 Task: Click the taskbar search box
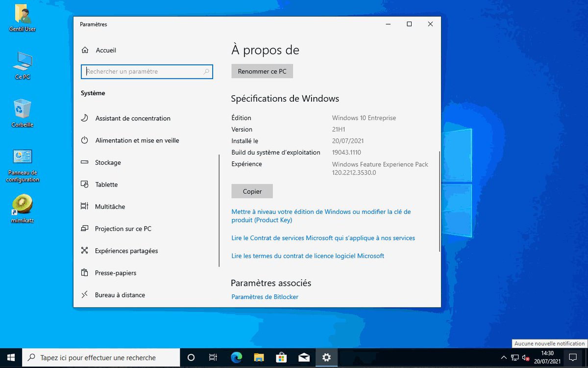pyautogui.click(x=101, y=358)
